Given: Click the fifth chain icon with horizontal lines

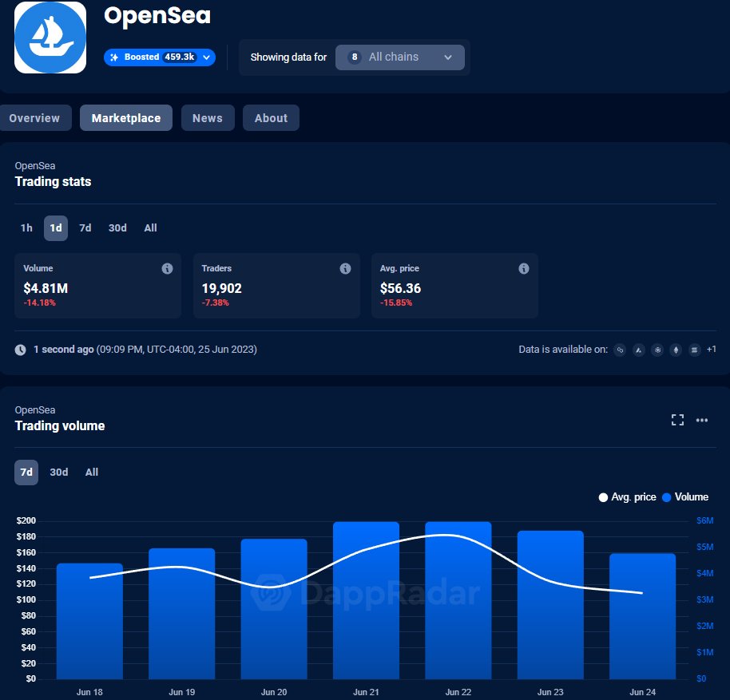Looking at the screenshot, I should pos(694,350).
